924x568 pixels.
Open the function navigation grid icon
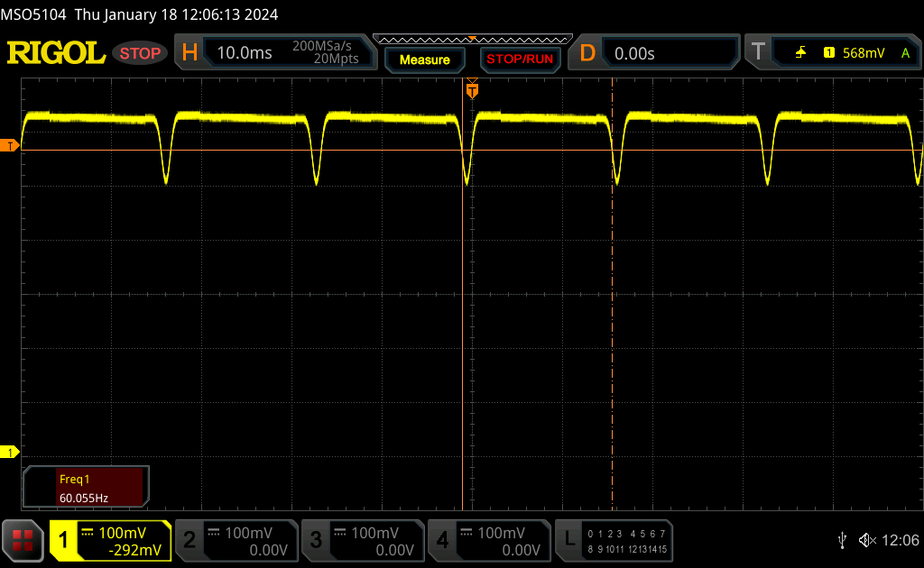tap(23, 540)
